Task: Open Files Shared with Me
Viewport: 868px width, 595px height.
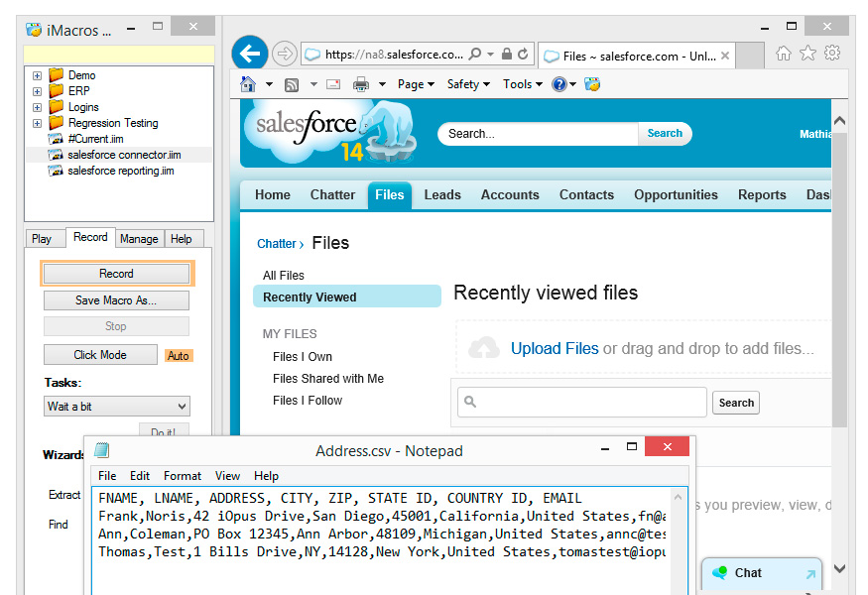Action: tap(328, 379)
